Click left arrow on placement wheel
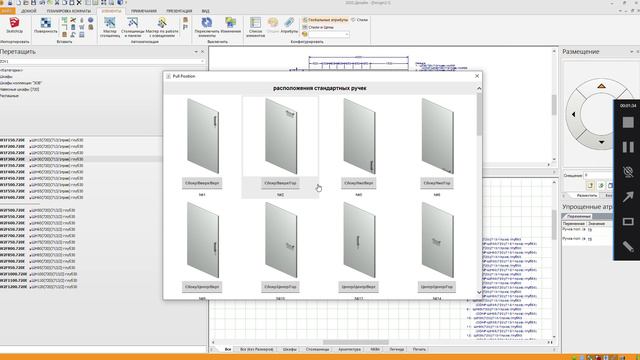This screenshot has height=360, width=640. (573, 114)
